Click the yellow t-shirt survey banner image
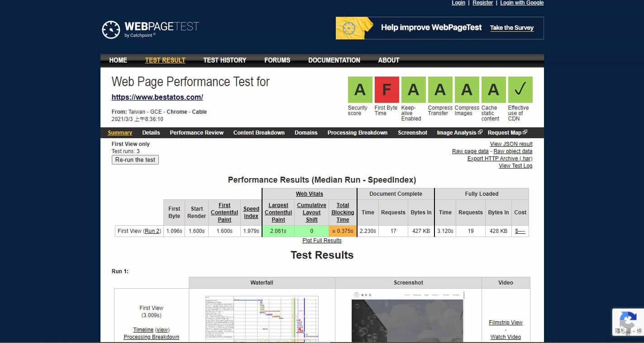The width and height of the screenshot is (644, 343). coord(354,28)
